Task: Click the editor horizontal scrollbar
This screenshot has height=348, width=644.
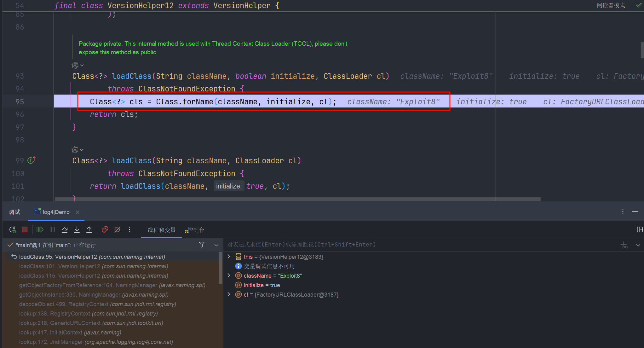Action: [298, 199]
